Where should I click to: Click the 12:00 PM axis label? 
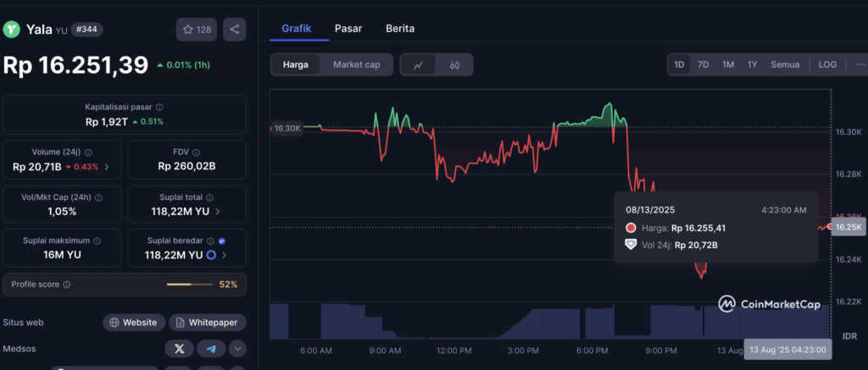453,351
